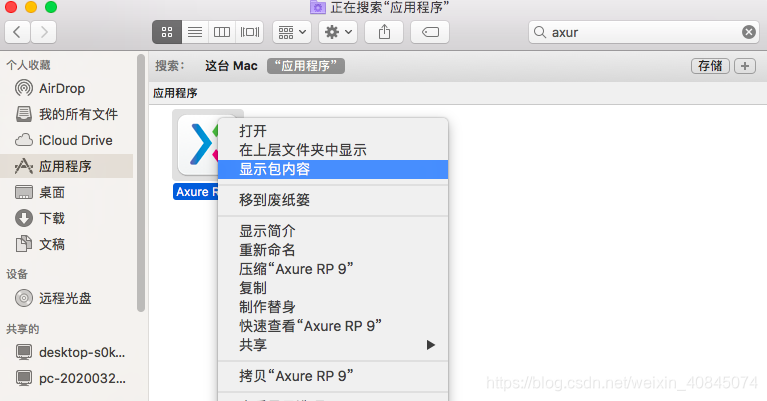Open 桌面 in the sidebar
The height and width of the screenshot is (401, 767).
pyautogui.click(x=68, y=192)
